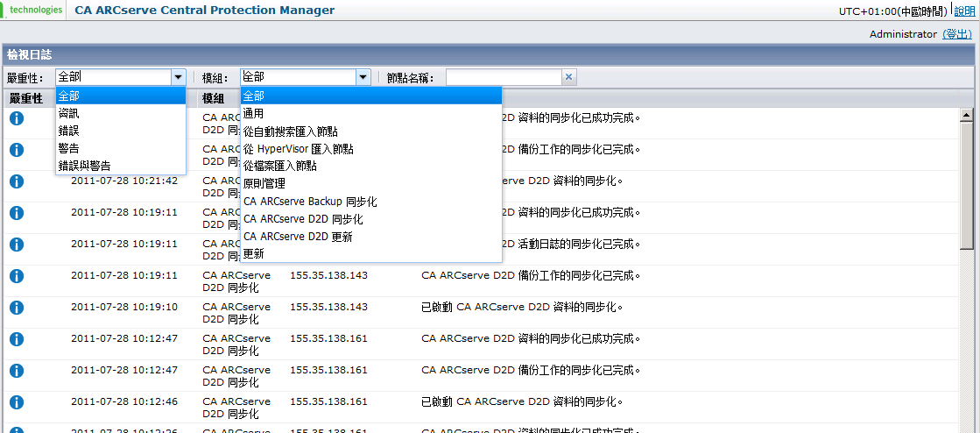Click the 檢視日誌 panel header
This screenshot has height=433, width=980.
[488, 55]
